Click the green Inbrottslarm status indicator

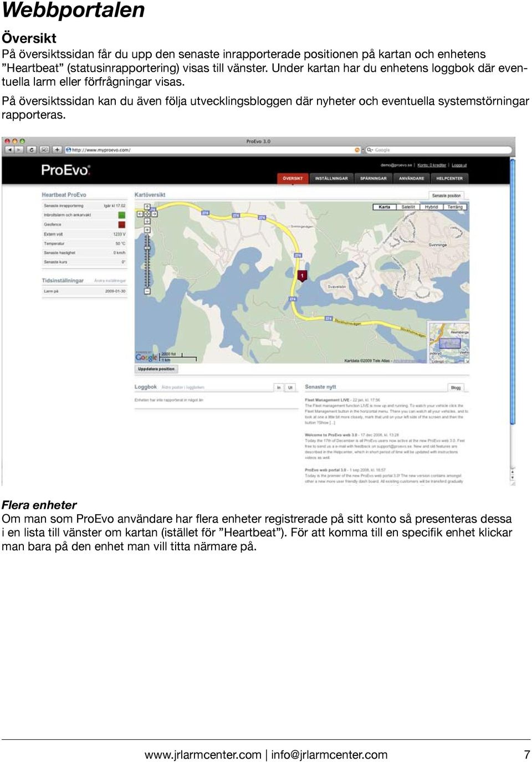(x=122, y=215)
